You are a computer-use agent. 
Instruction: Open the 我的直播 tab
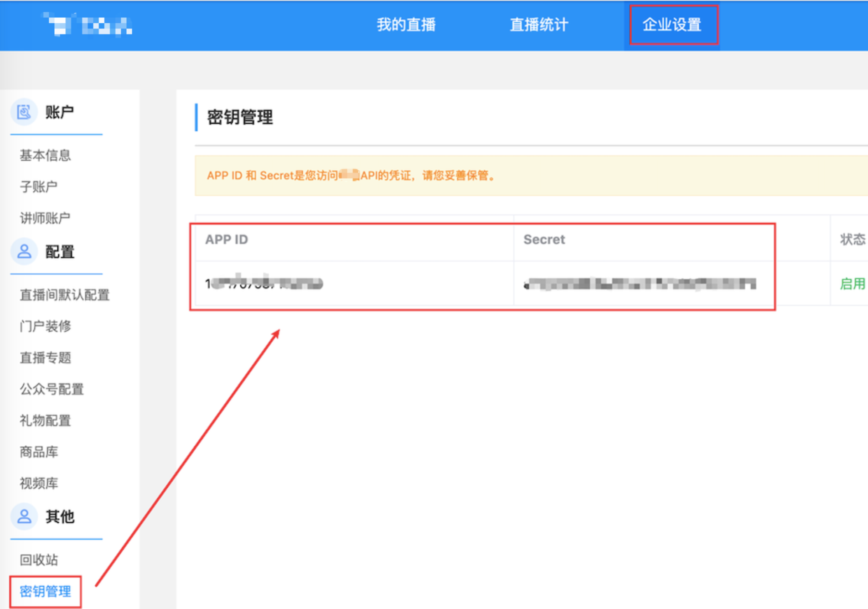[x=406, y=25]
